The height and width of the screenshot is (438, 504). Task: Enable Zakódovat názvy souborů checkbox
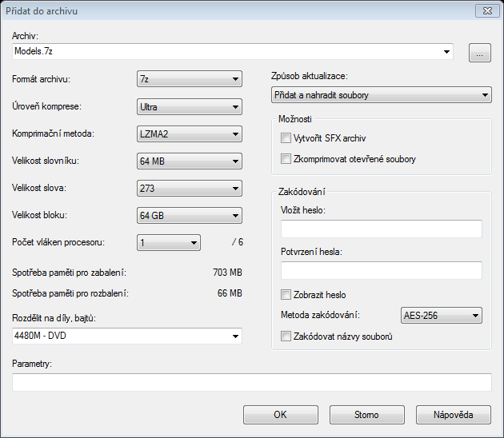tap(286, 336)
